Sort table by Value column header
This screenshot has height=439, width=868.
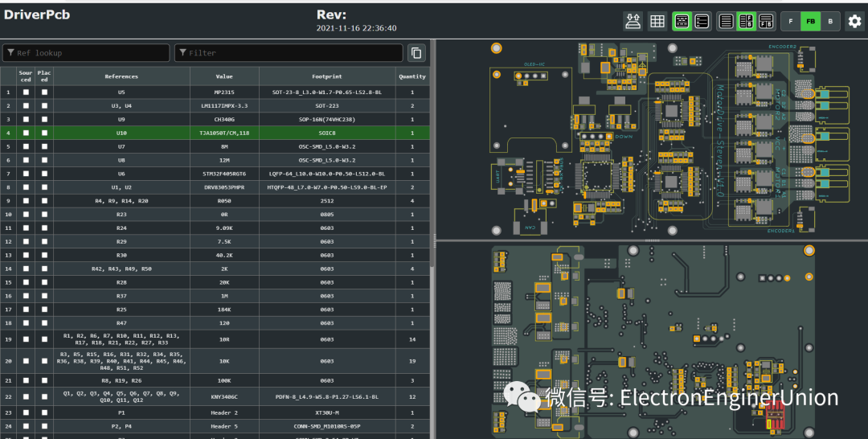pyautogui.click(x=224, y=76)
